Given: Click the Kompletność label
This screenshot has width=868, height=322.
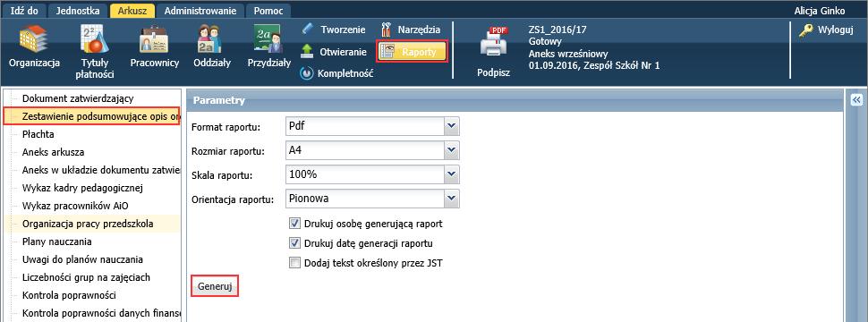Looking at the screenshot, I should click(x=345, y=73).
